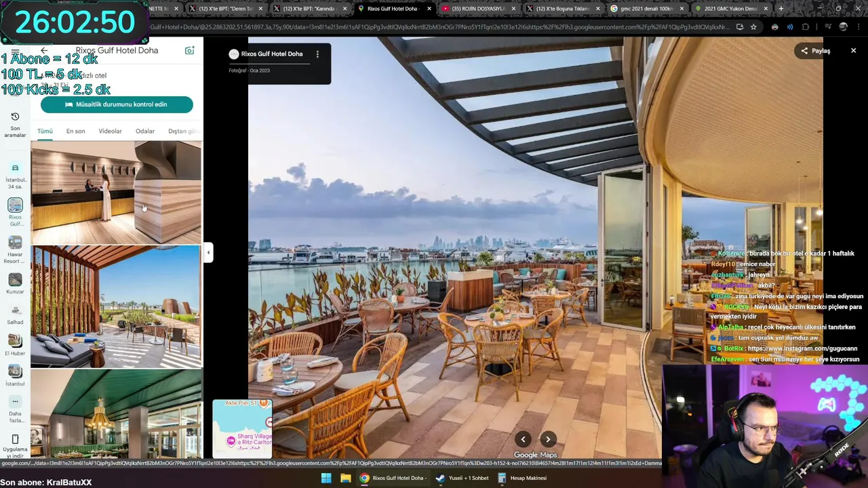Switch to gmc 2021 denali 100k Google tab
Image resolution: width=868 pixels, height=488 pixels.
click(x=647, y=9)
